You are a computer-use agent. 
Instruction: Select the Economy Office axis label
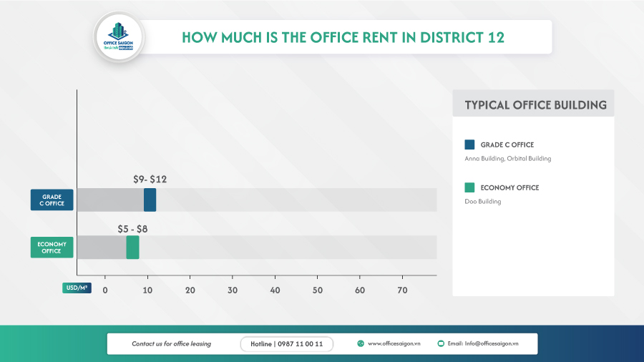[x=52, y=248]
